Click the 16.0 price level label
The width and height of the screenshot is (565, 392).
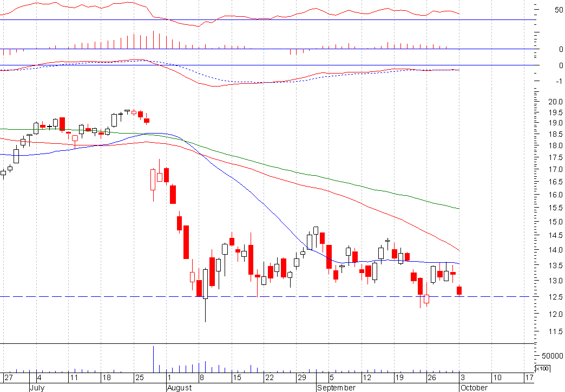pos(555,195)
